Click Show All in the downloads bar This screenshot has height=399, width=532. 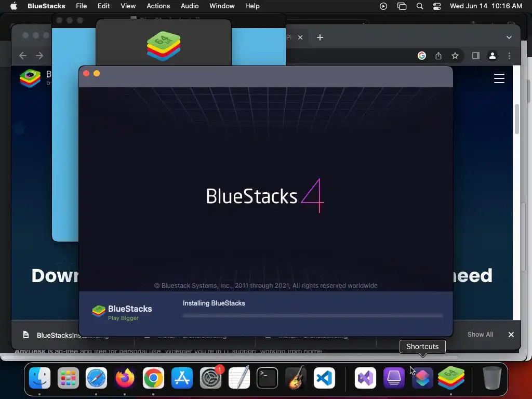[480, 335]
